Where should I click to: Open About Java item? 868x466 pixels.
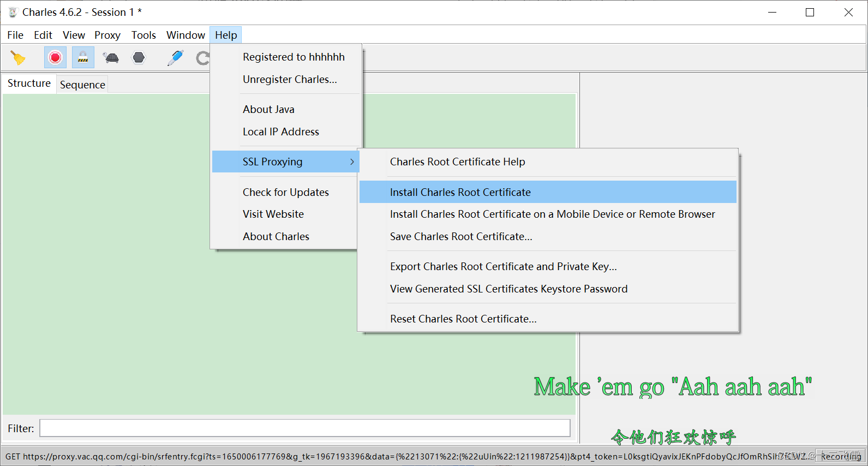click(x=268, y=109)
